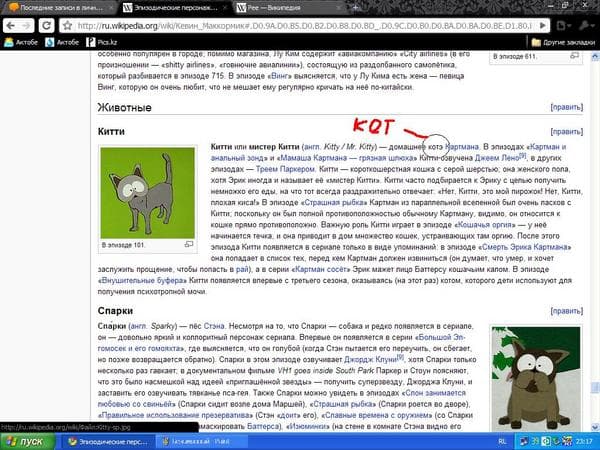Open «Внушительные буфера» link
Viewport: 600px width, 450px height.
[142, 280]
